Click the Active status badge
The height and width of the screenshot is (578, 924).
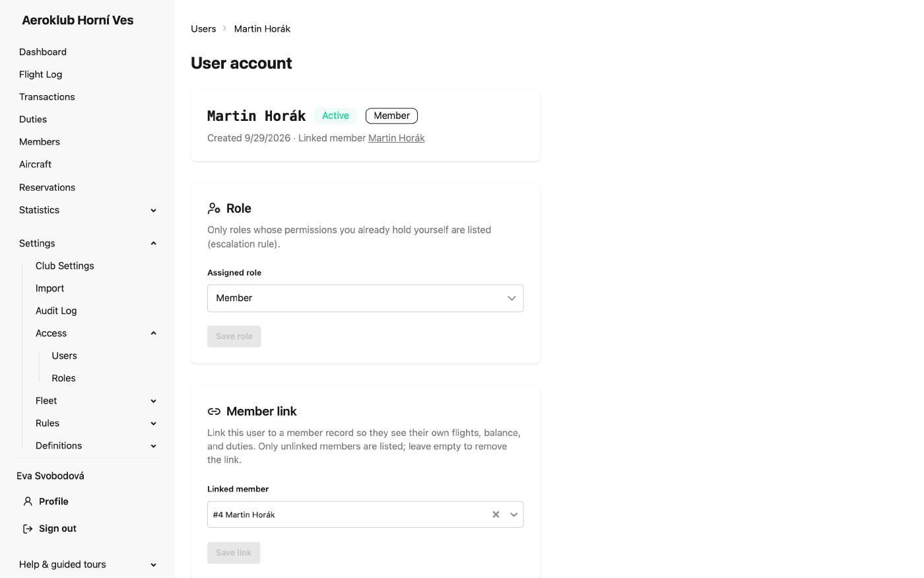pos(335,116)
